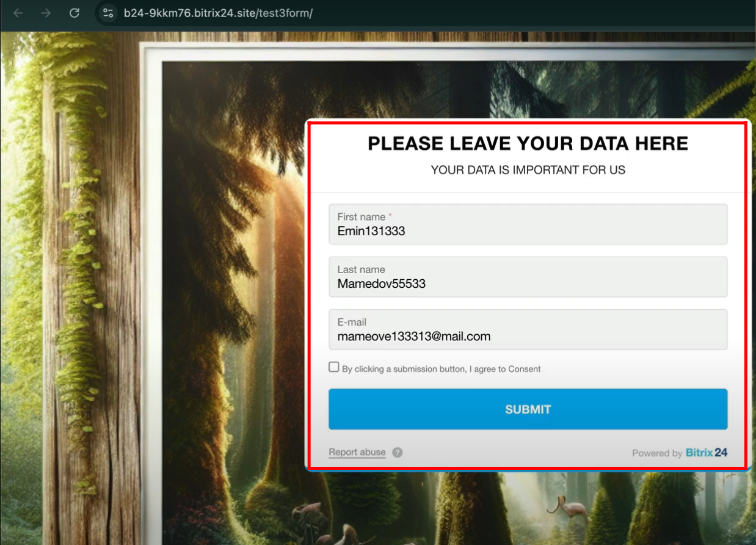Go back with the browser back arrow
The height and width of the screenshot is (545, 756).
18,13
